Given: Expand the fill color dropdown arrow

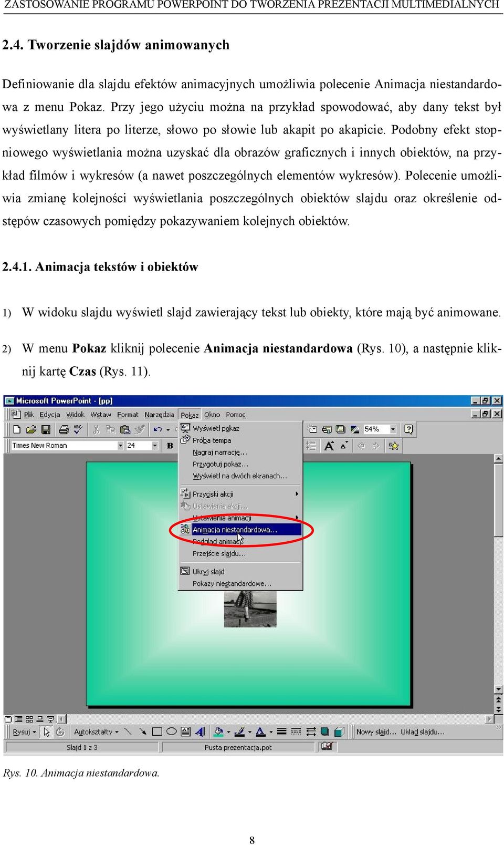Looking at the screenshot, I should (228, 731).
